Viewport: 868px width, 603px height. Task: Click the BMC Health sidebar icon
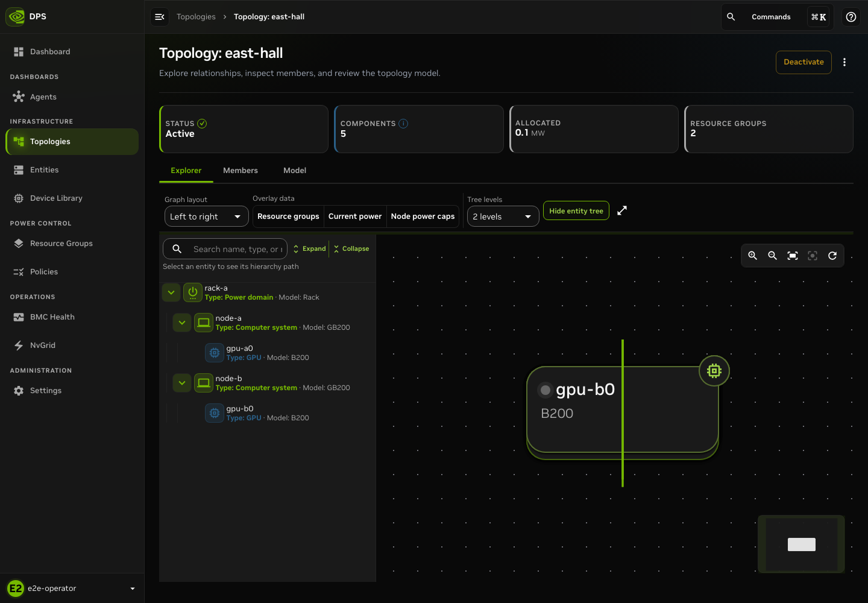(x=19, y=317)
